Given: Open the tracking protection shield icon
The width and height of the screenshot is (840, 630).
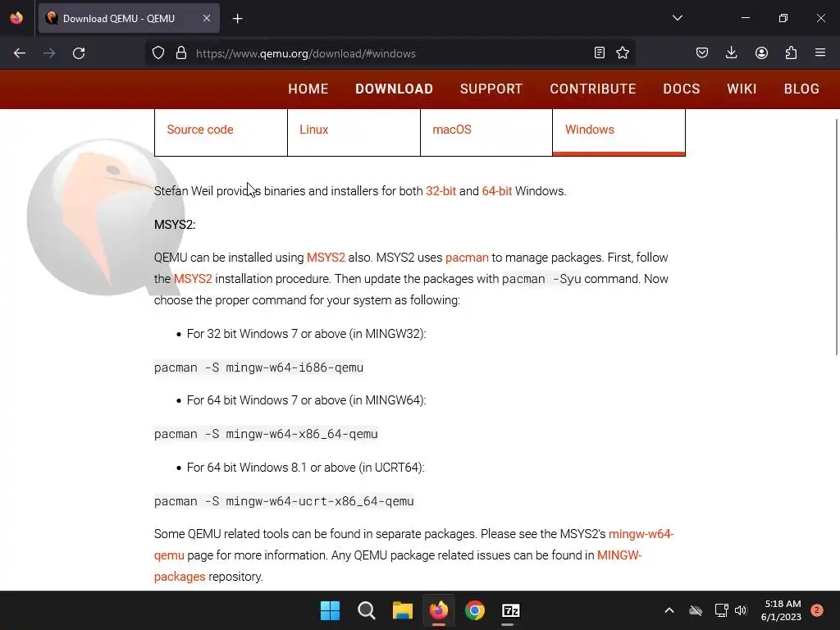Looking at the screenshot, I should 158,53.
